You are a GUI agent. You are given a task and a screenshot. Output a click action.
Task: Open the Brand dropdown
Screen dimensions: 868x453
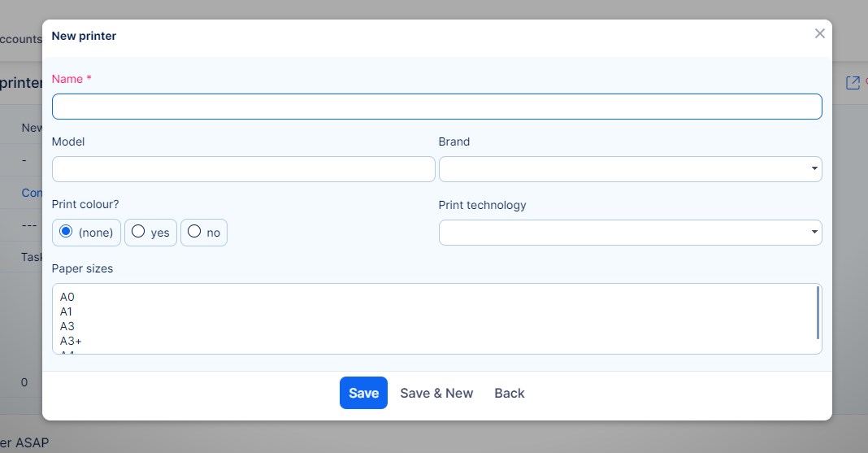pyautogui.click(x=630, y=169)
